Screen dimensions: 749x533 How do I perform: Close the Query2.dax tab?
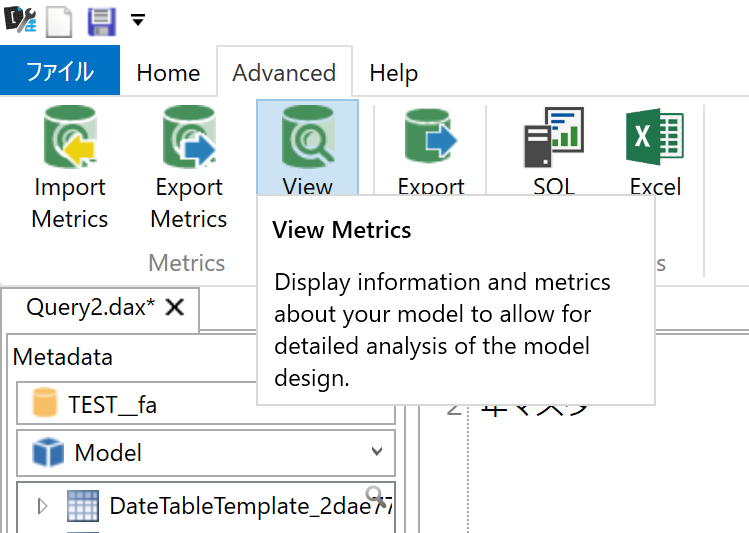tap(175, 307)
